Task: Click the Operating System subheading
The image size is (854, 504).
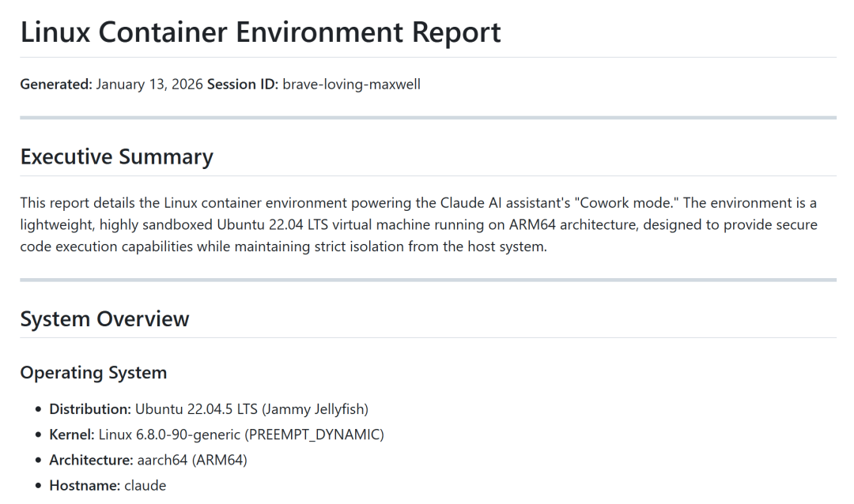Action: pos(93,372)
